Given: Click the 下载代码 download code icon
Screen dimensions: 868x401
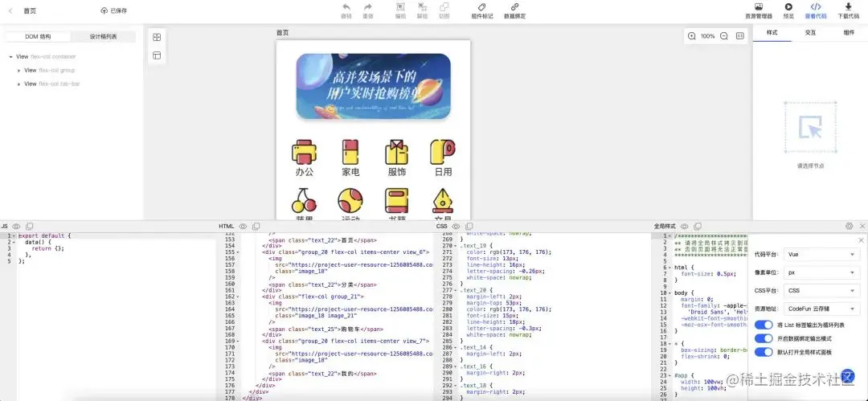Looking at the screenshot, I should 848,7.
